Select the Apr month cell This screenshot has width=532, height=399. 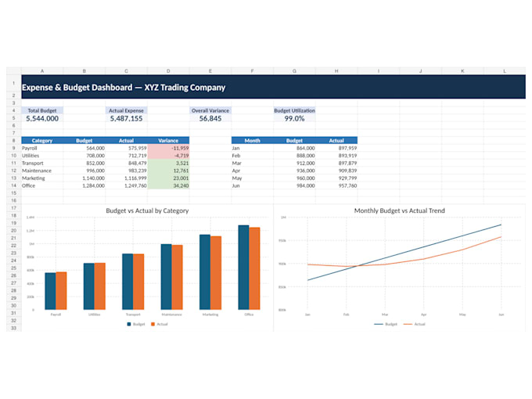click(x=253, y=171)
